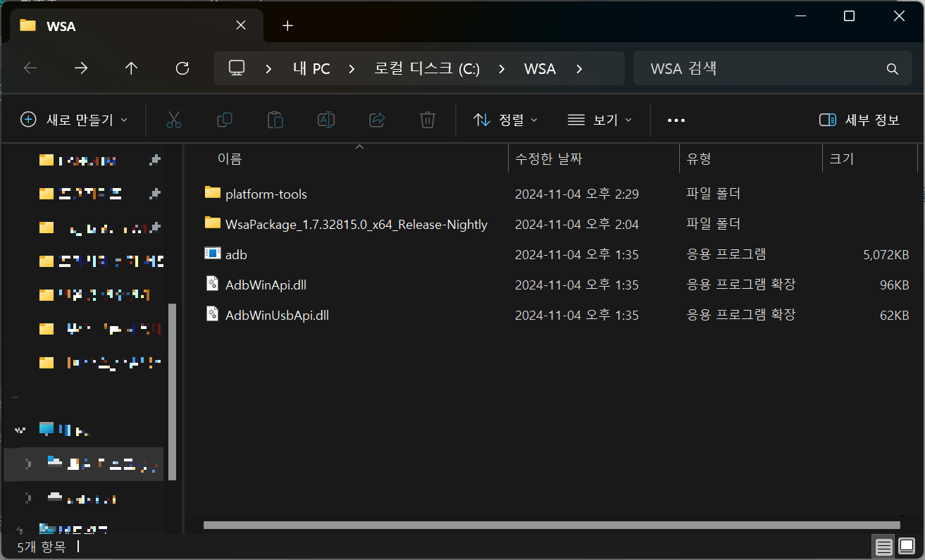The image size is (925, 560).
Task: Click 내 PC in address bar
Action: click(x=311, y=69)
